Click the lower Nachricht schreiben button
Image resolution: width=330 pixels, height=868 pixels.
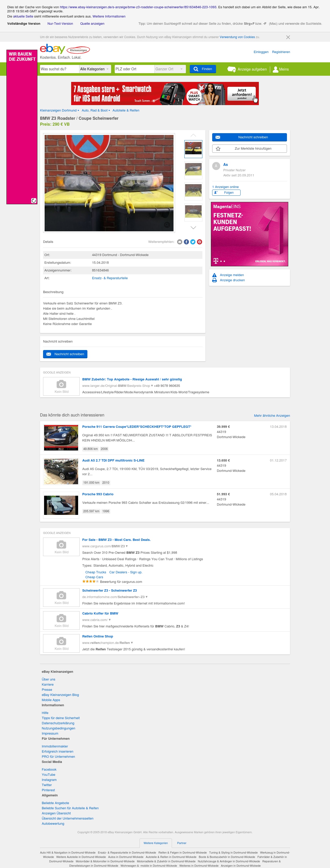pyautogui.click(x=65, y=354)
